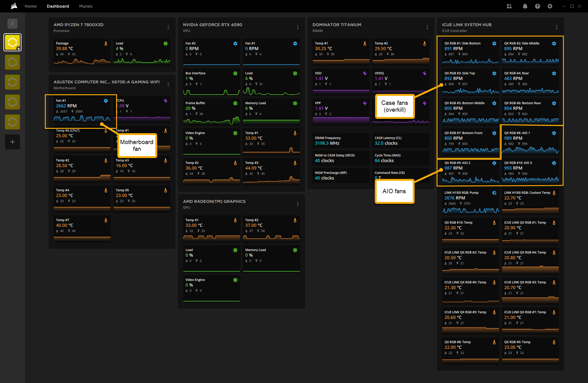Switch to the Dashboard tab
Screen dimensions: 588x383
tap(58, 6)
